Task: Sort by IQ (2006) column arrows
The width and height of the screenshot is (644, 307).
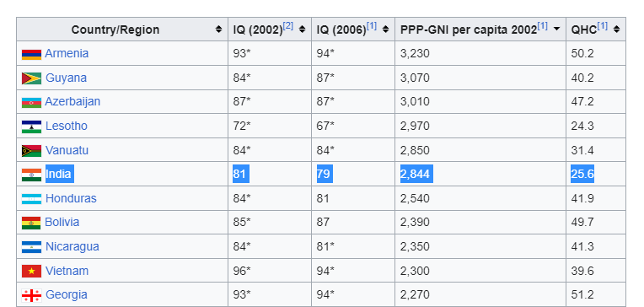Action: pyautogui.click(x=385, y=30)
